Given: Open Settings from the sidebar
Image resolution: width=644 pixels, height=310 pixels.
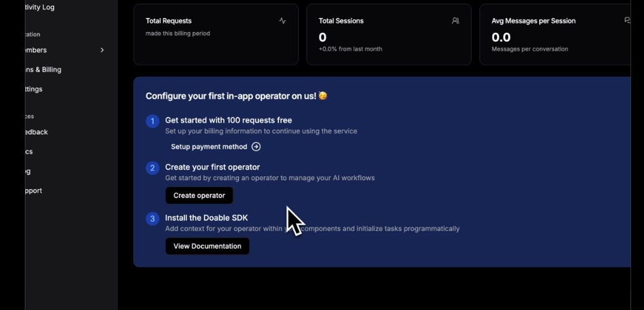Looking at the screenshot, I should pos(33,89).
